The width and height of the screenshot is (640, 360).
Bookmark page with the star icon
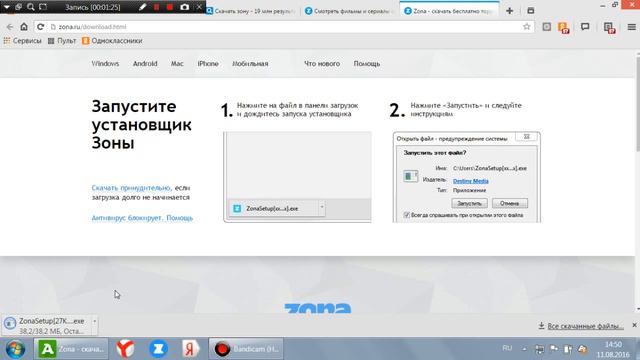527,27
